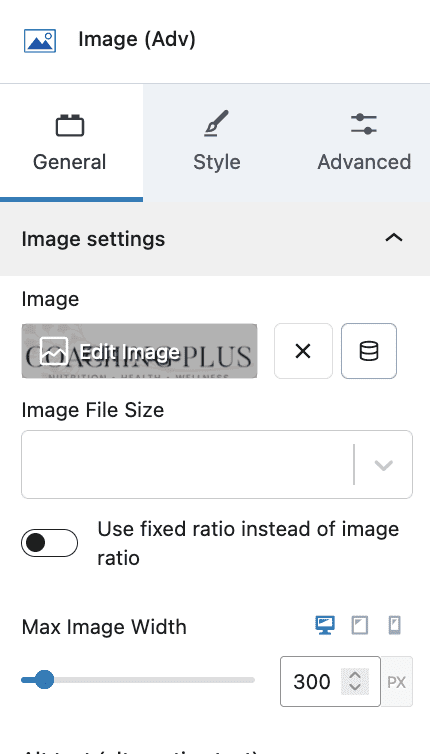This screenshot has height=754, width=430.
Task: Select the desktop device icon
Action: (x=325, y=626)
